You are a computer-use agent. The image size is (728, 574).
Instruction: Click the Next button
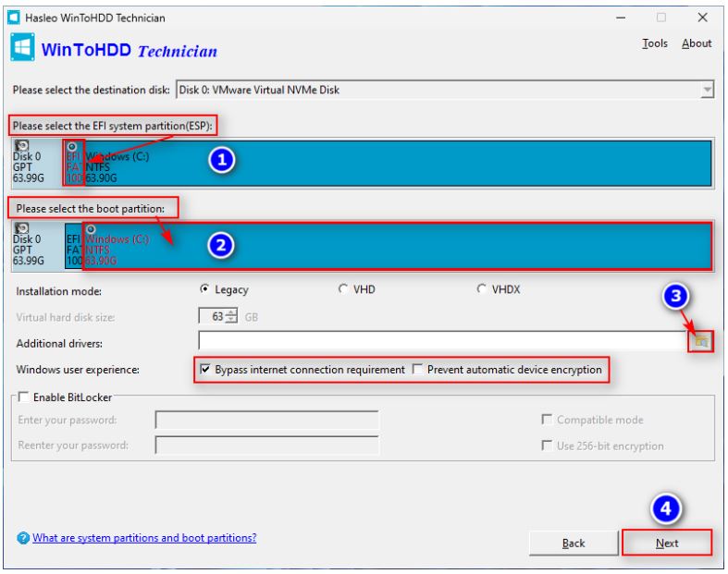coord(666,543)
